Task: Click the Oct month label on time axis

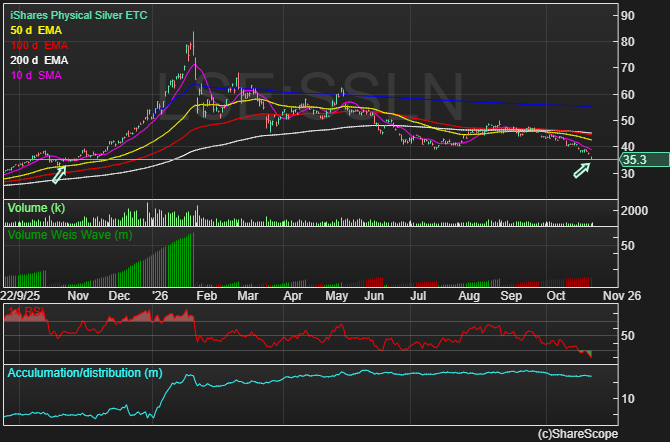Action: (556, 296)
